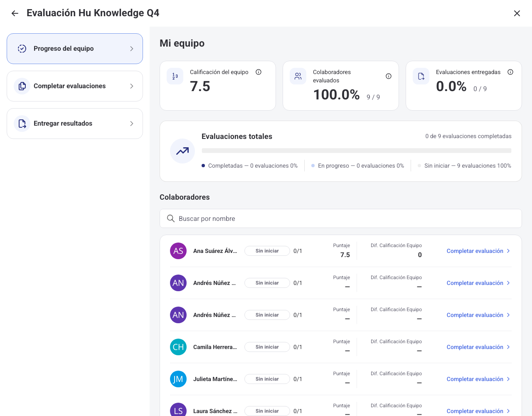Select the name Ana Suárez Álv...
532x416 pixels.
click(215, 251)
